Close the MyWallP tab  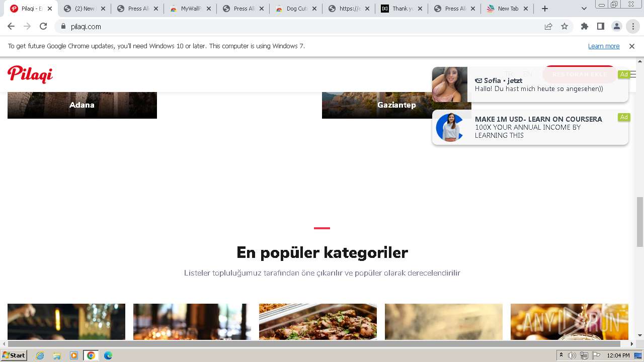(209, 9)
